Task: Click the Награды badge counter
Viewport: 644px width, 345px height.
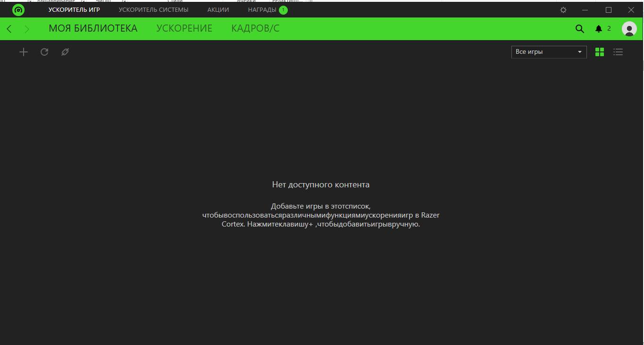Action: pyautogui.click(x=283, y=10)
